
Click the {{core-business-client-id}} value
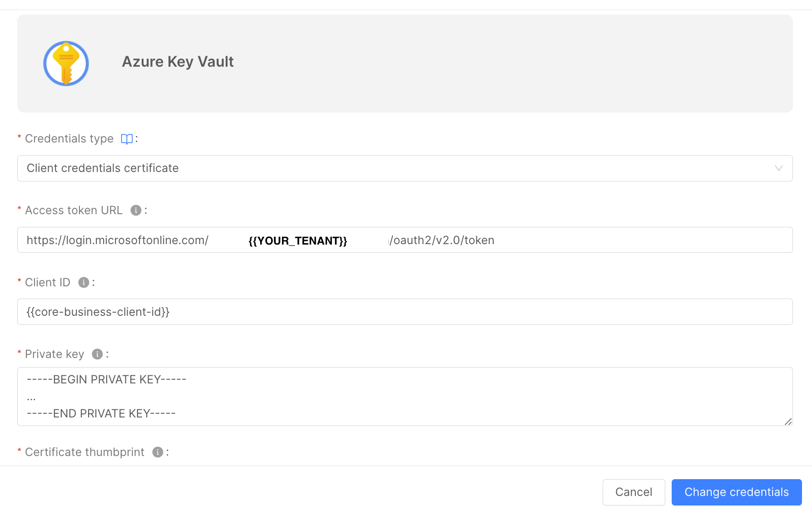98,312
